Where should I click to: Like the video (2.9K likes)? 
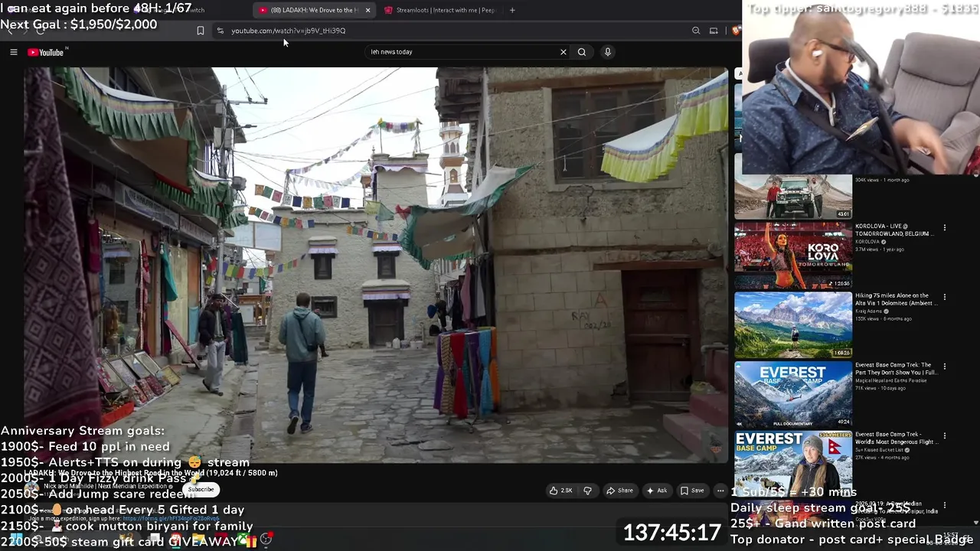click(x=561, y=491)
